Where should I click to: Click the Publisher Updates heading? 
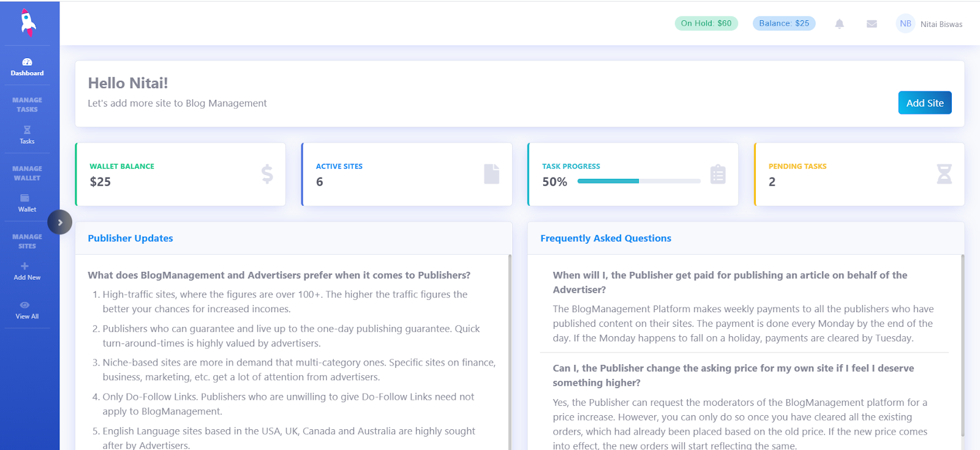click(x=130, y=238)
